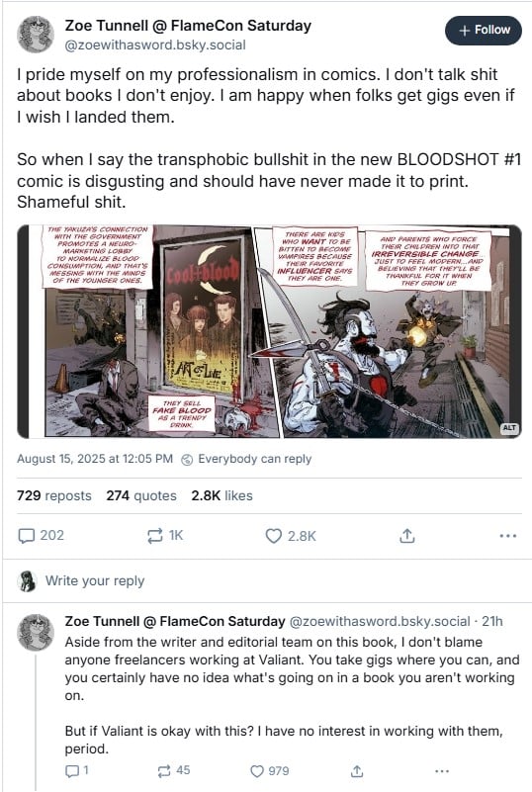The image size is (532, 792).
Task: Open the @zoewithasword.bsky.social handle in header
Action: (155, 44)
